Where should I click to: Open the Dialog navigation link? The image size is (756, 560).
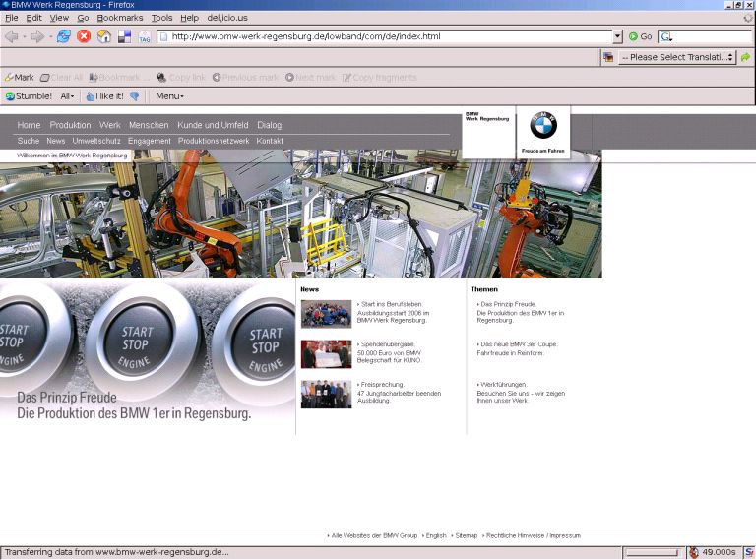269,125
